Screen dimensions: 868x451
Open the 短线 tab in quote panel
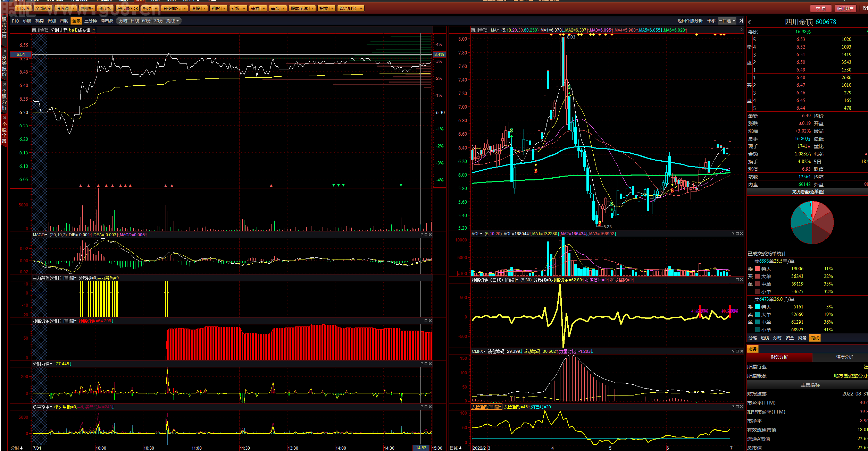click(x=765, y=338)
